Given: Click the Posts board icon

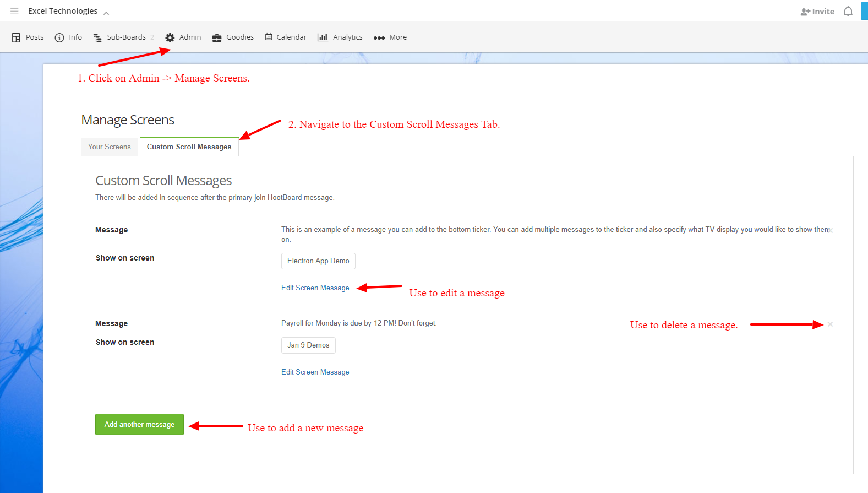Looking at the screenshot, I should pos(16,37).
